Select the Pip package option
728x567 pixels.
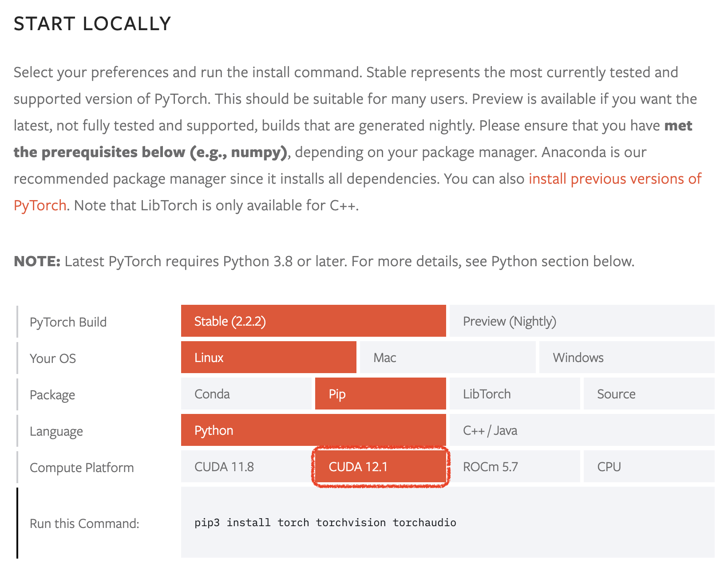(x=380, y=394)
